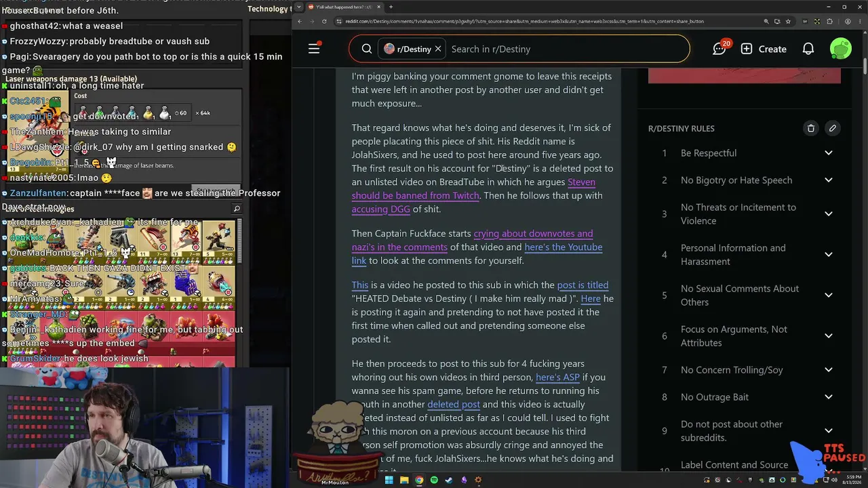The image size is (868, 488).
Task: Expand Do not post about other subreddits rule
Action: 828,431
